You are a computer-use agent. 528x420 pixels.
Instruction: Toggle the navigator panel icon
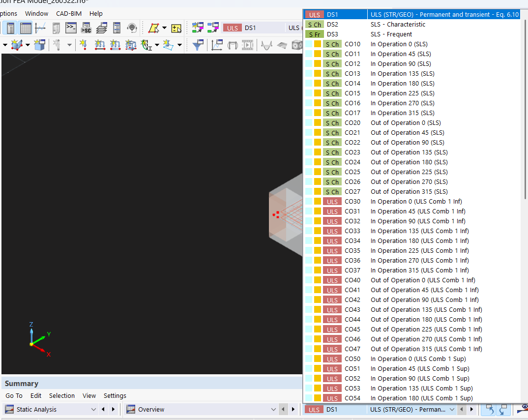[x=10, y=28]
